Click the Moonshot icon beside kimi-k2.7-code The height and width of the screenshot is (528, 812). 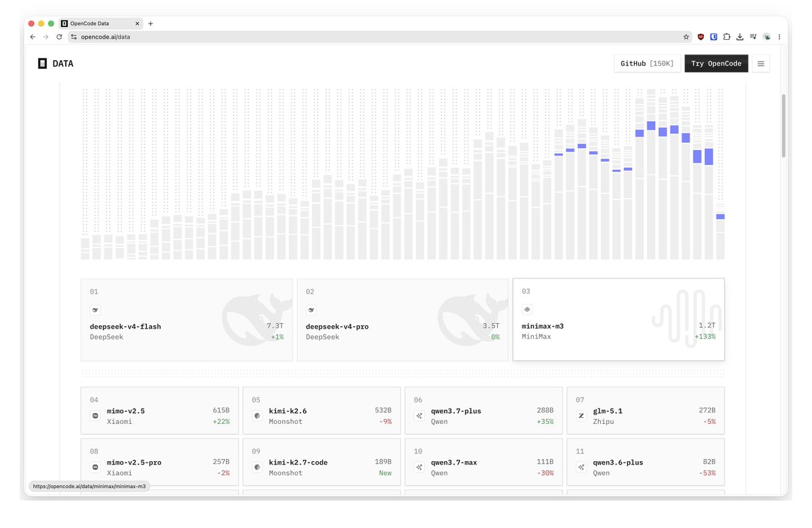pos(257,467)
